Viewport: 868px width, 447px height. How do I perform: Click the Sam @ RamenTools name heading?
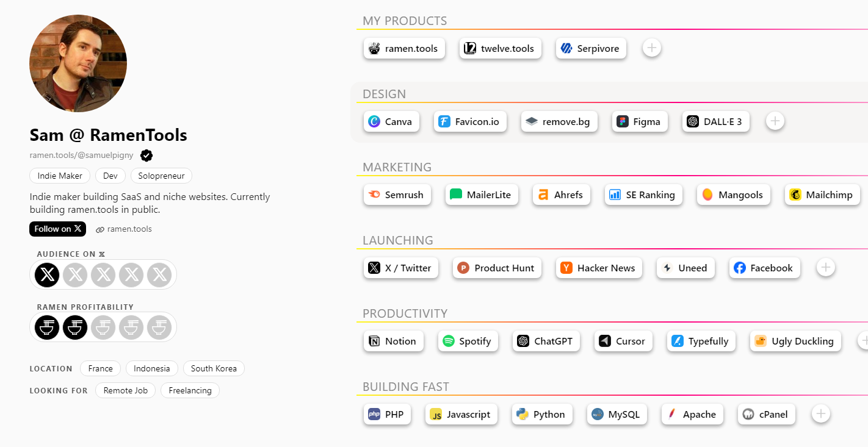pyautogui.click(x=108, y=135)
